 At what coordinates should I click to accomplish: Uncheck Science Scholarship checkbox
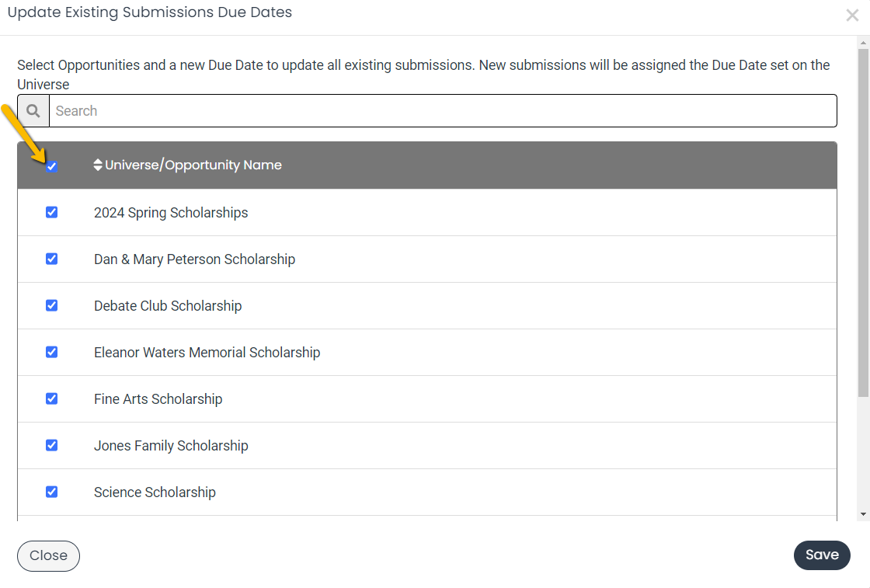click(x=51, y=492)
